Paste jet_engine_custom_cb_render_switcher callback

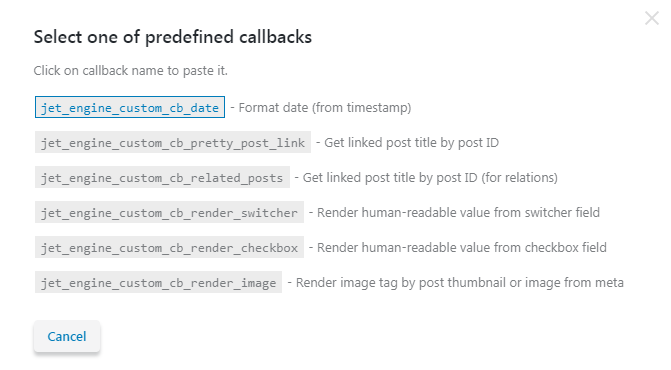pos(169,212)
